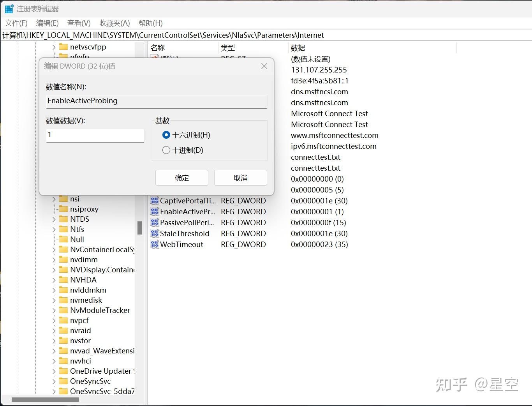Click the CaptivePortalTi... DWORD value icon
This screenshot has height=406, width=532.
point(155,201)
